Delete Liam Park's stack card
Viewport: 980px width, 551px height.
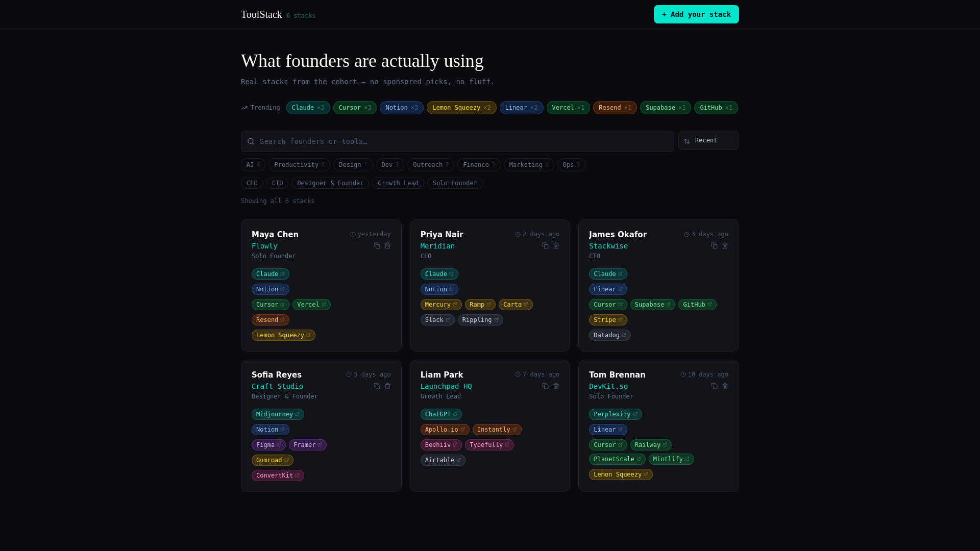556,386
